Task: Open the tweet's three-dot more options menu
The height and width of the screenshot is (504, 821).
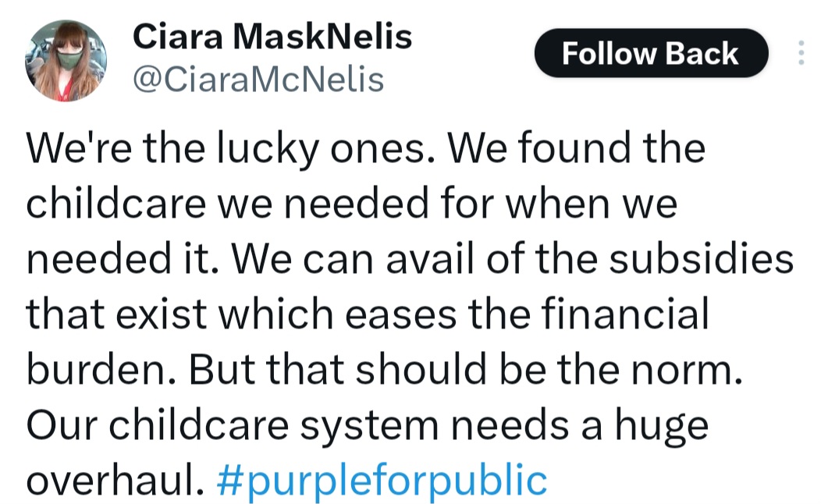Action: 801,52
